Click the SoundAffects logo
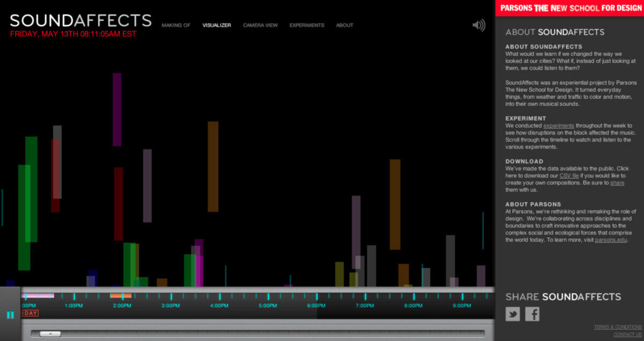Screen dimensions: 644x341 click(x=80, y=21)
